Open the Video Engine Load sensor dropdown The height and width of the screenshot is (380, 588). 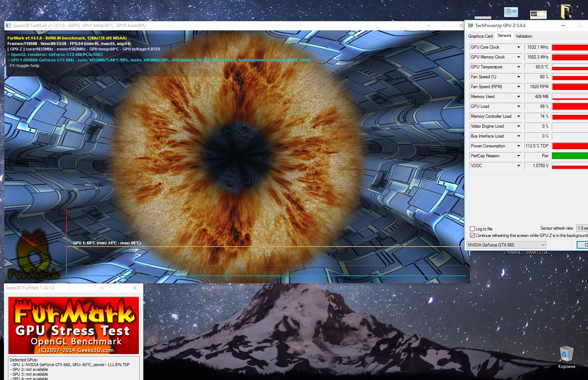pos(518,126)
